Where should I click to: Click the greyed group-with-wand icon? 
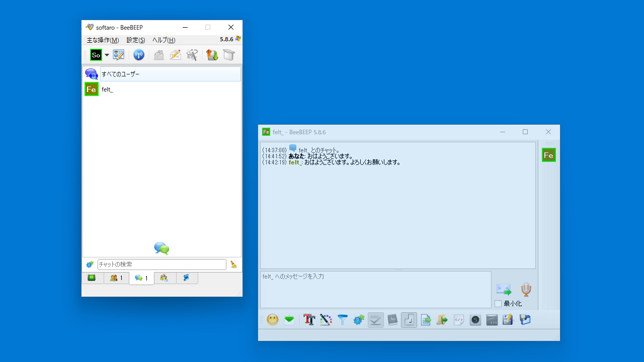point(192,55)
